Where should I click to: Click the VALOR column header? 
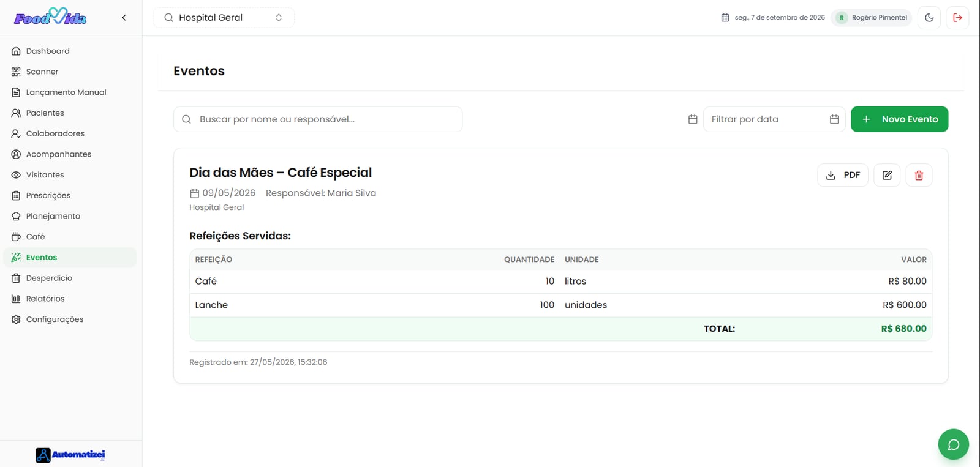914,260
